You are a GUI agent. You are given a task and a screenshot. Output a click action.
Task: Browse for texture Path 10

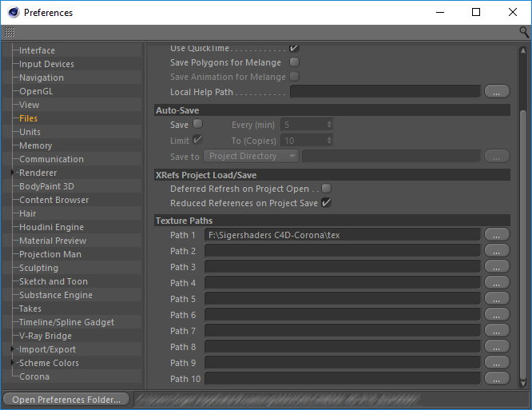pyautogui.click(x=497, y=379)
